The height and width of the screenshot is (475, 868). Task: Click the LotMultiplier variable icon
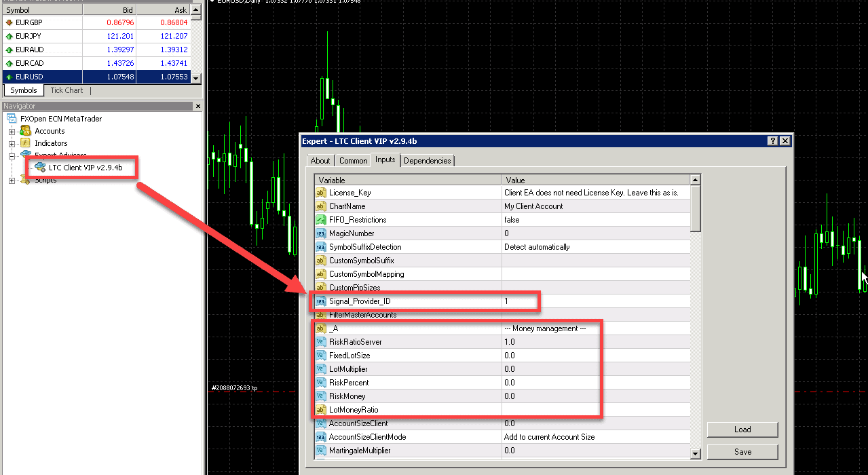[x=321, y=369]
